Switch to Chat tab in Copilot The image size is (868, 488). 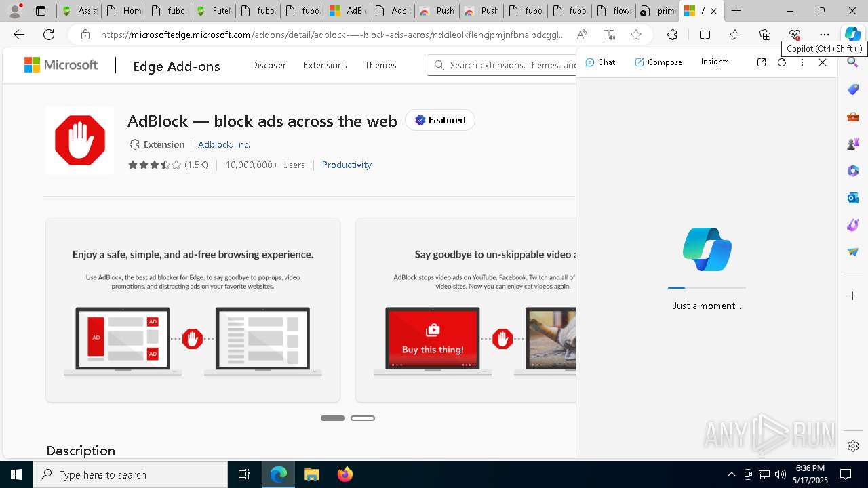tap(600, 62)
